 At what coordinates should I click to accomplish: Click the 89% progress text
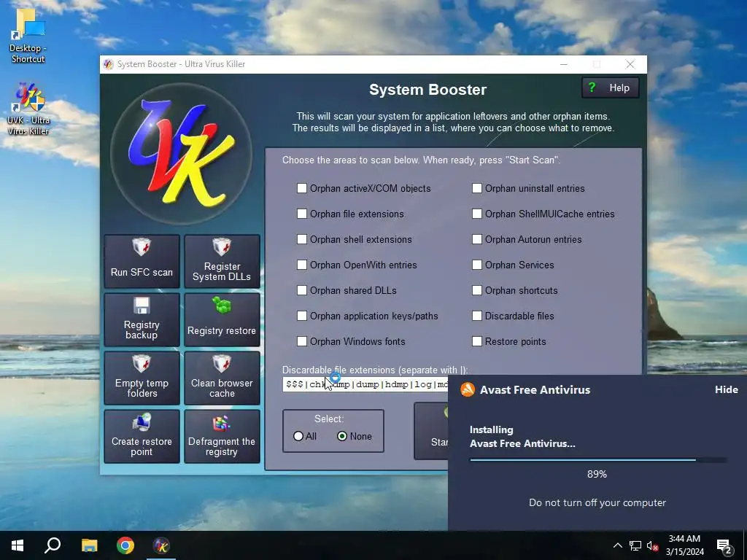click(597, 474)
